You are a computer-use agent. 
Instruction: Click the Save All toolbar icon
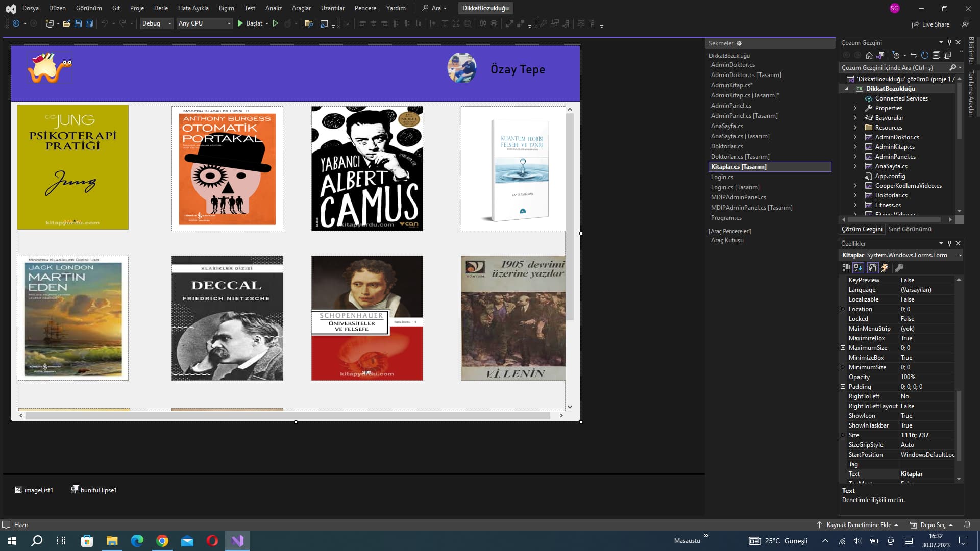(x=89, y=23)
